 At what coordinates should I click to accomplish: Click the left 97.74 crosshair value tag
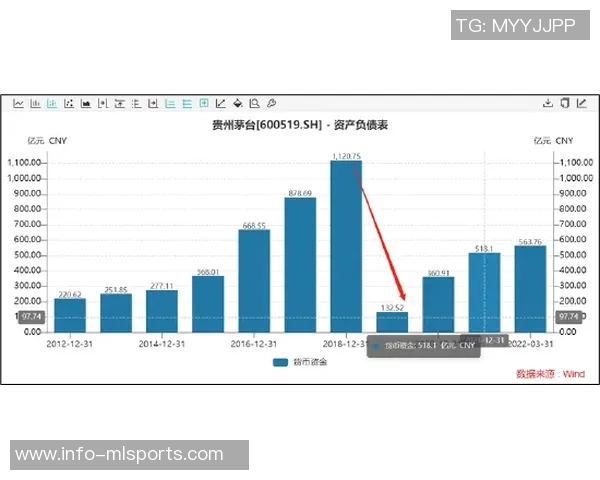pyautogui.click(x=32, y=317)
